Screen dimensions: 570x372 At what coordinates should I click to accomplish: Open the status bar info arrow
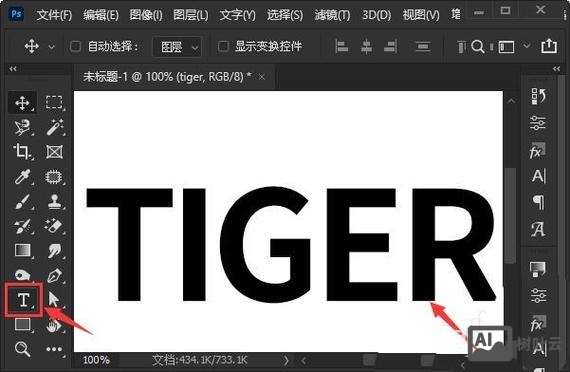(286, 360)
